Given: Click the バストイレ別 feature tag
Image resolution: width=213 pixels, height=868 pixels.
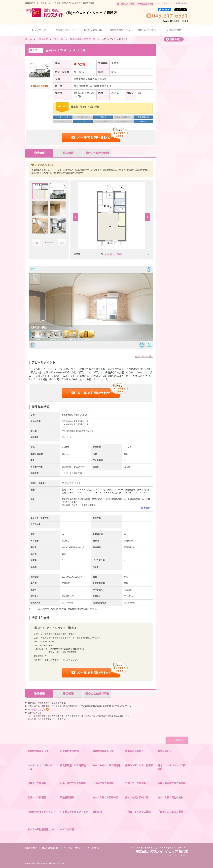Looking at the screenshot, I should click(x=63, y=117).
